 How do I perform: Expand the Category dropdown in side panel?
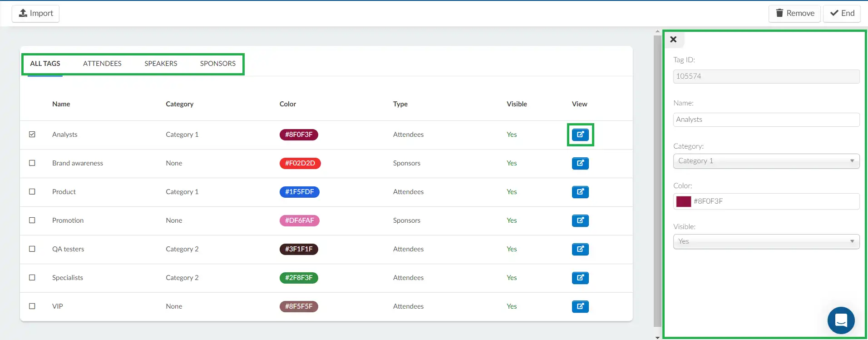click(766, 161)
